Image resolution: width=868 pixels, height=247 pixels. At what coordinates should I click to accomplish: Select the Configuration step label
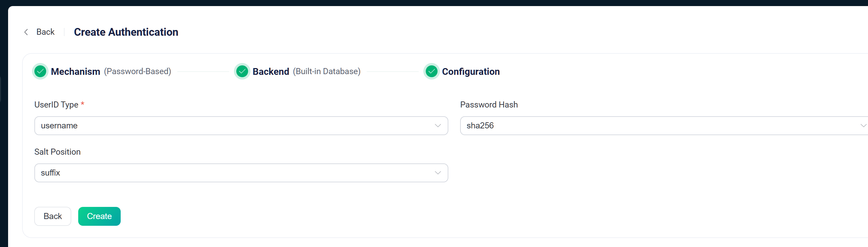coord(471,71)
